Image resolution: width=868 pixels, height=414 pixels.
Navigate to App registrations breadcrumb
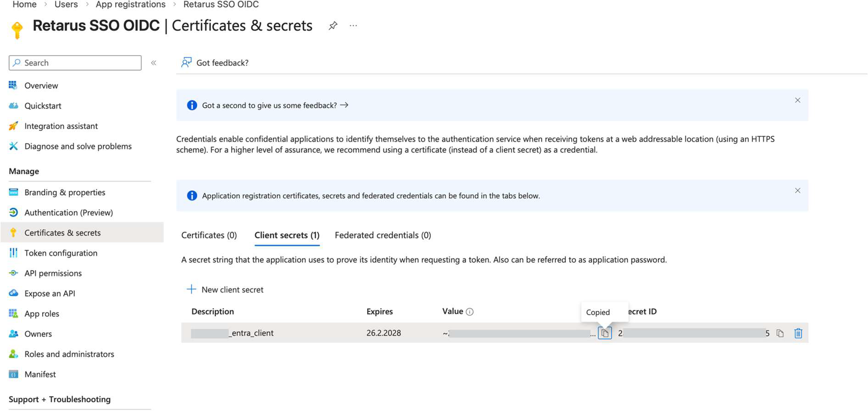click(x=130, y=5)
